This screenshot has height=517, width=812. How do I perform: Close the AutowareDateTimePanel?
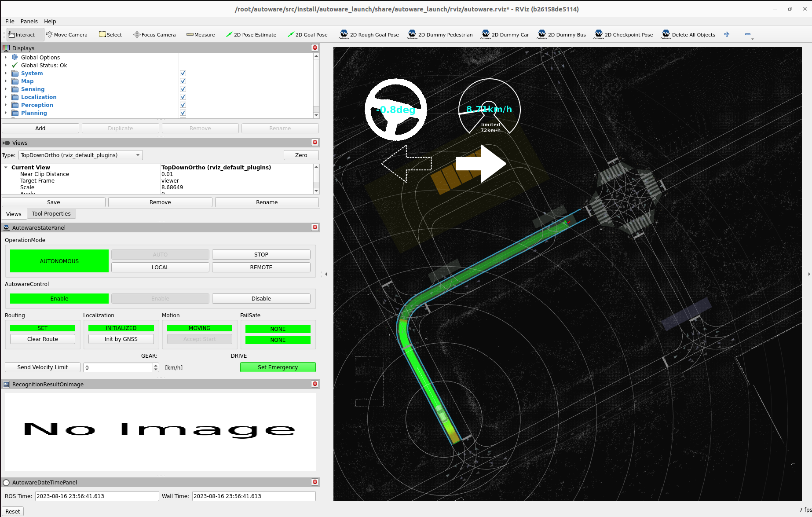tap(315, 482)
